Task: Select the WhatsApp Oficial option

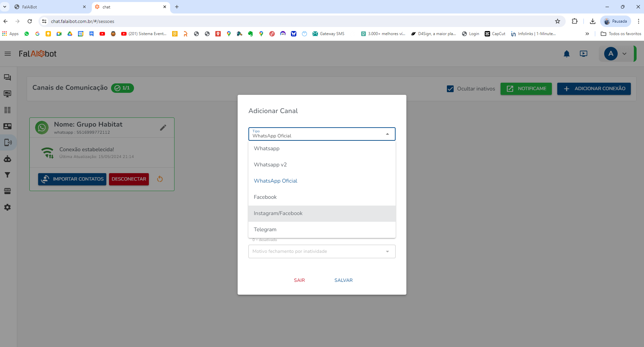Action: 322,181
